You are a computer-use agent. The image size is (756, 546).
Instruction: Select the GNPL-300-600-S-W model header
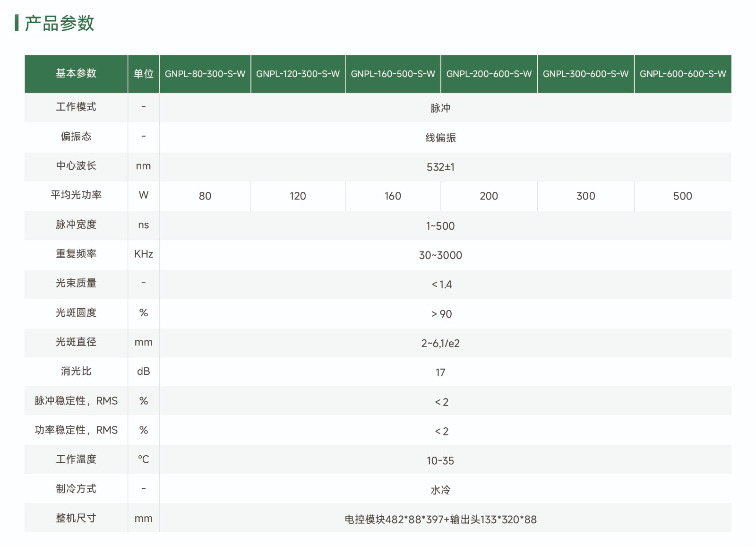(585, 74)
